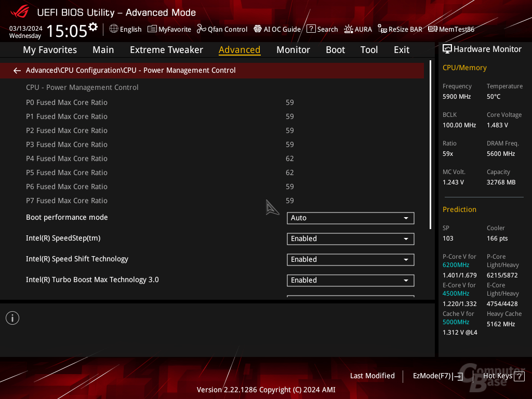This screenshot has width=532, height=399.
Task: Launch MemTest86 icon
Action: pos(433,29)
